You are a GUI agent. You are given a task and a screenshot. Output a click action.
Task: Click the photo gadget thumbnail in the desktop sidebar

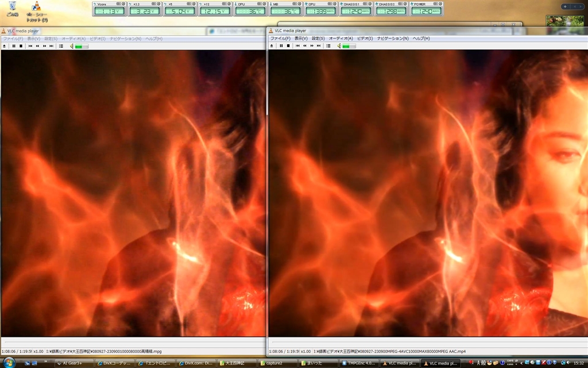click(x=565, y=21)
